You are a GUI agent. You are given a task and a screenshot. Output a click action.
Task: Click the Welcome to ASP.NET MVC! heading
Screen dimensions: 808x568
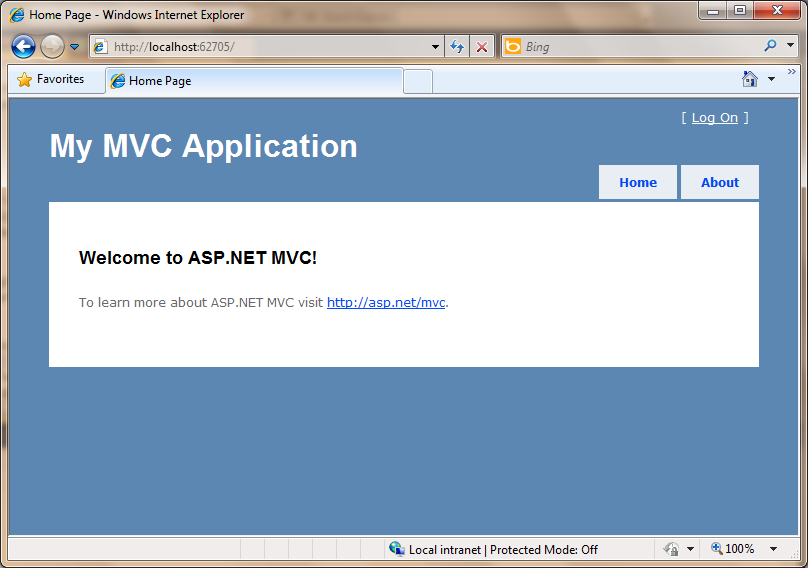pos(198,258)
